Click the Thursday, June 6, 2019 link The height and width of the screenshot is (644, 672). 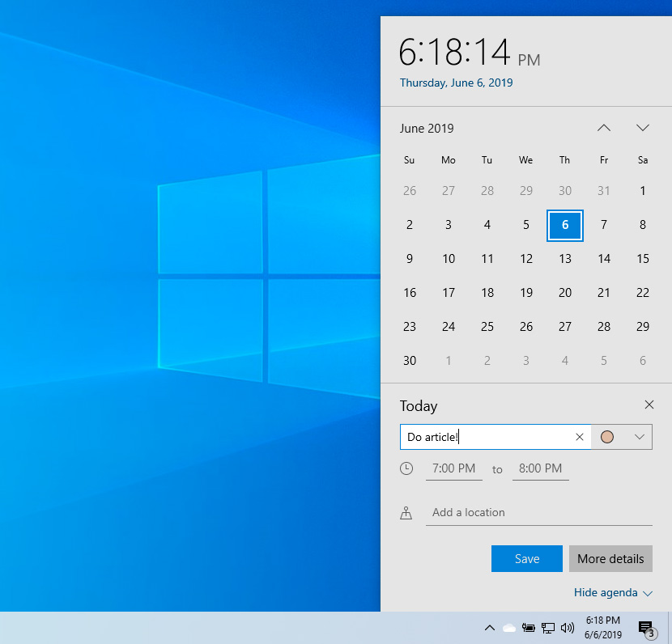(456, 83)
